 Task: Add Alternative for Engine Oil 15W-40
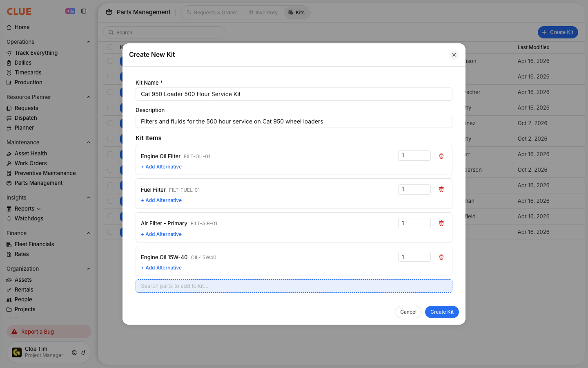click(x=161, y=268)
